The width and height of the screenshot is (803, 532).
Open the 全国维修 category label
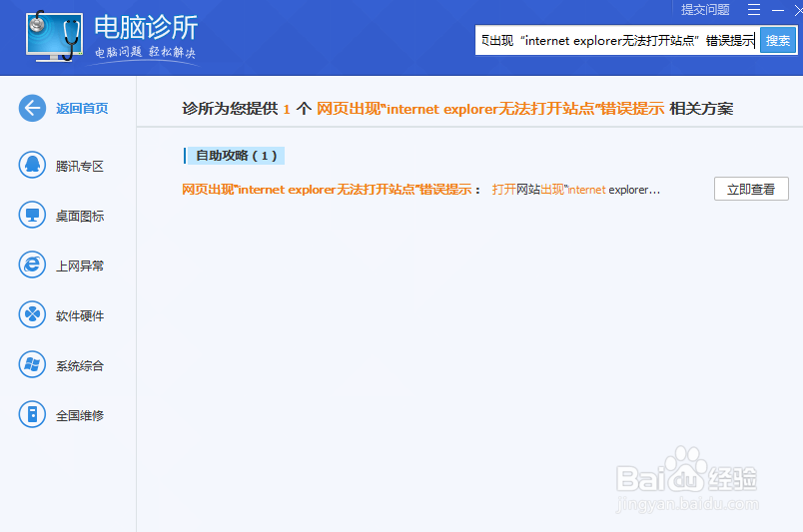[80, 415]
